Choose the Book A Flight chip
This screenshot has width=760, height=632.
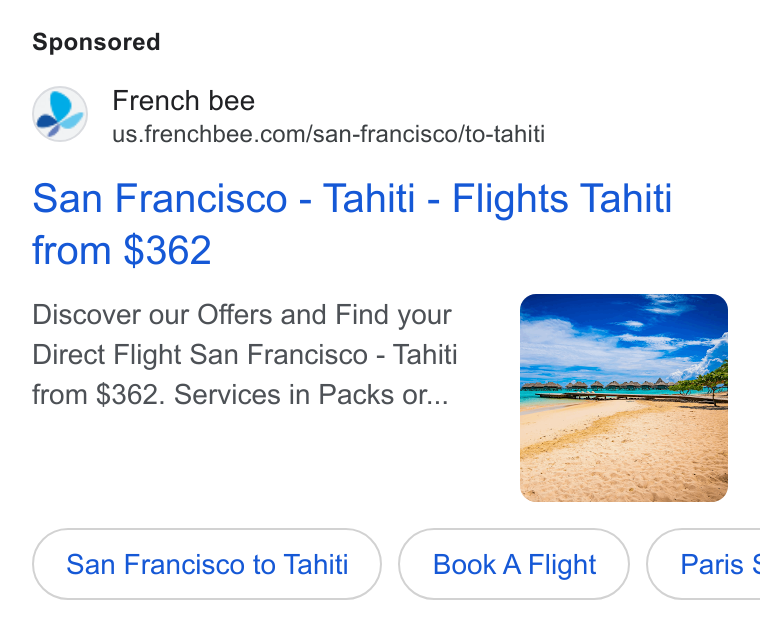coord(514,564)
